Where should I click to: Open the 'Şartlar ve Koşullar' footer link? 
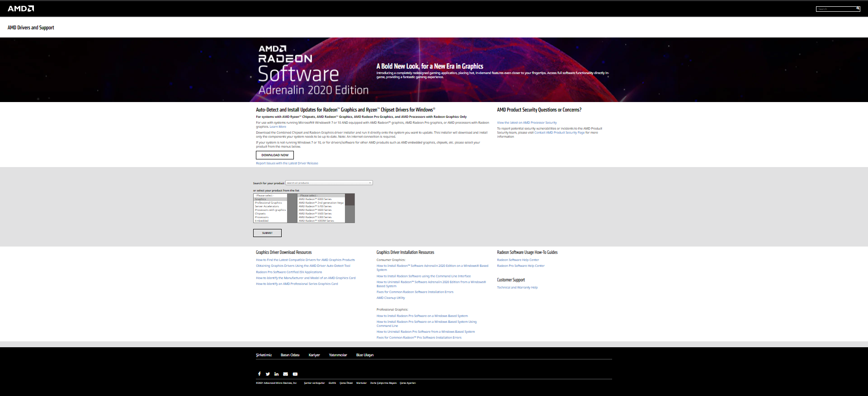tap(315, 383)
